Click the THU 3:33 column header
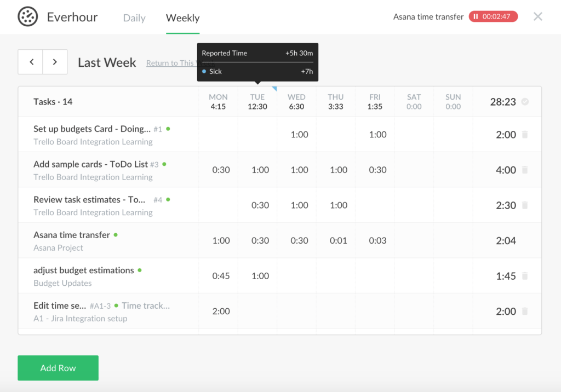561x392 pixels. click(x=336, y=102)
